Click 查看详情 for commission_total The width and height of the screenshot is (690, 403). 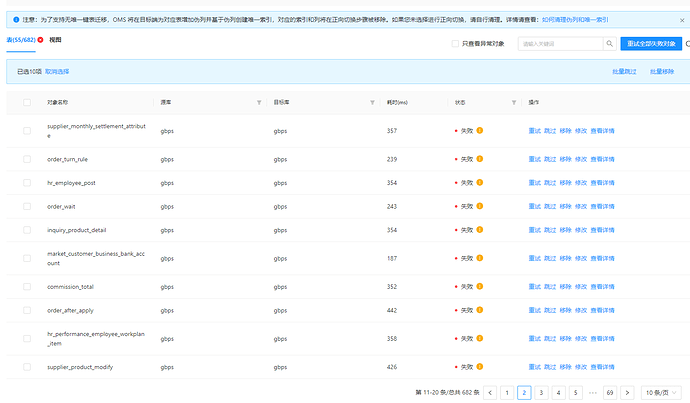(x=602, y=287)
